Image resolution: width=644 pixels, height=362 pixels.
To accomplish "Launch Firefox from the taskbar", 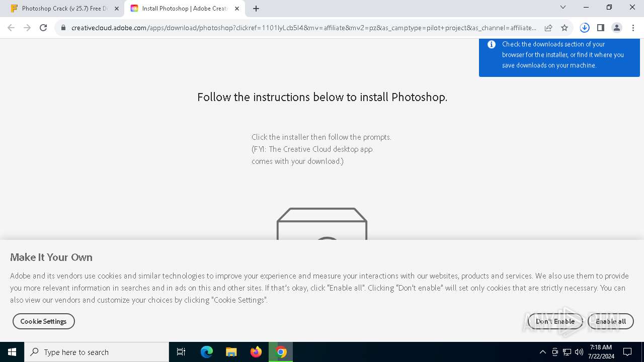I will 256,352.
